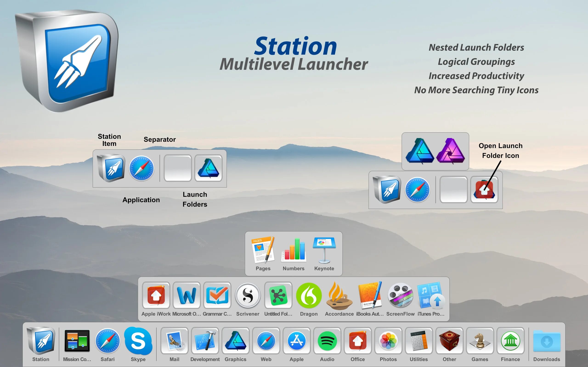Select the purple Affinity Photo icon
The image size is (588, 367).
click(x=450, y=151)
